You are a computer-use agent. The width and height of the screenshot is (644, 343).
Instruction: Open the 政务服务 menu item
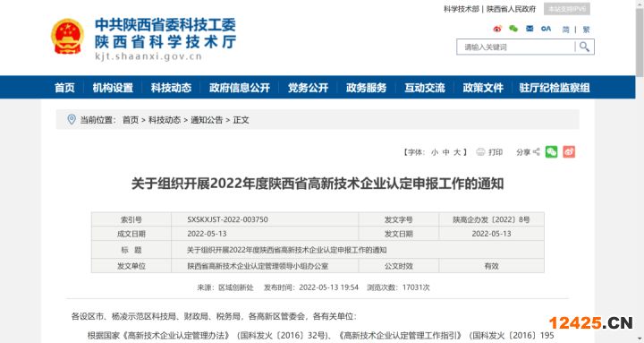(x=367, y=88)
